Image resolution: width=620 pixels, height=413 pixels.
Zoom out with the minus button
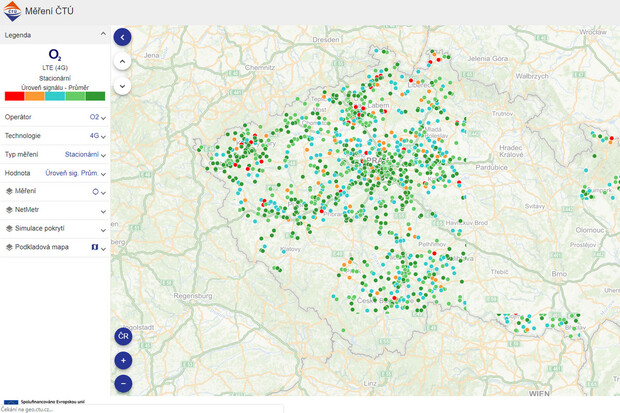tap(123, 383)
